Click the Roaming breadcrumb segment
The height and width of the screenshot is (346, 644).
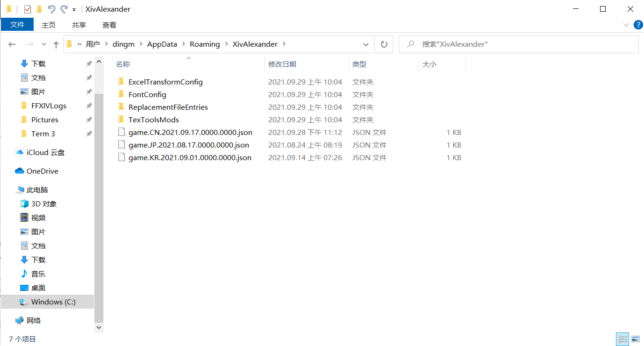[205, 44]
